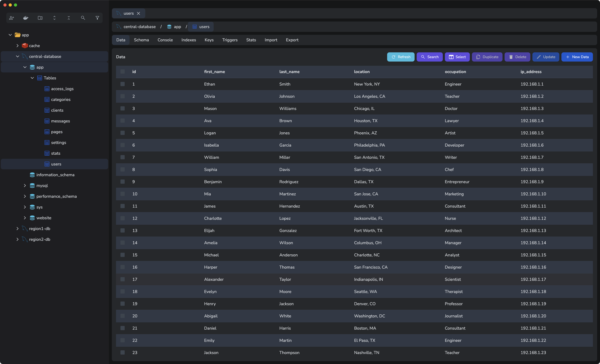Click the Delete button
Screen dimensions: 600x364
(x=517, y=57)
